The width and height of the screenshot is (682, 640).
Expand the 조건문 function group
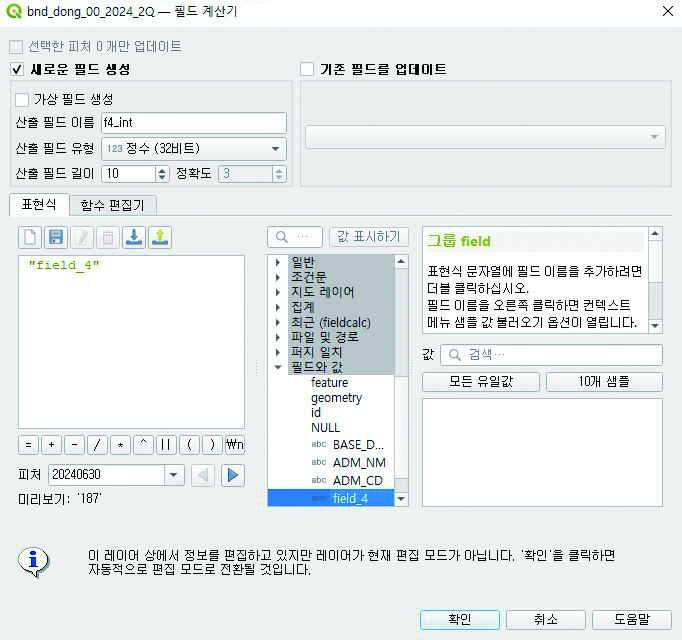pyautogui.click(x=277, y=276)
